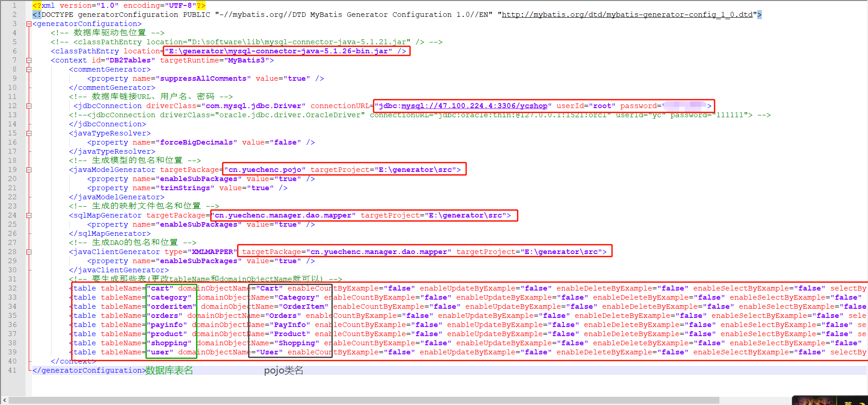Click domainObjectName "PayInfo" value
Viewport: 868px width, 405px height.
290,325
